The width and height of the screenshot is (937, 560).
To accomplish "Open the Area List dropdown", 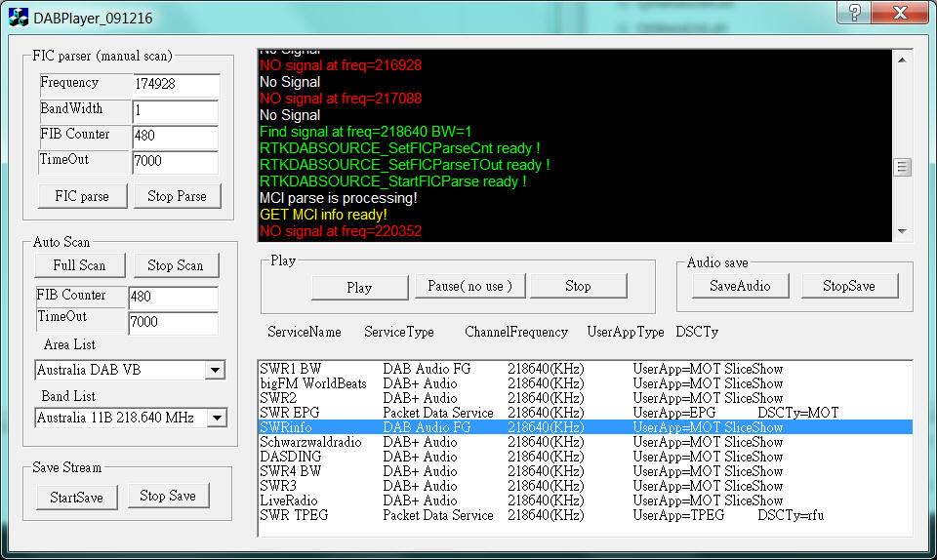I will coord(215,371).
